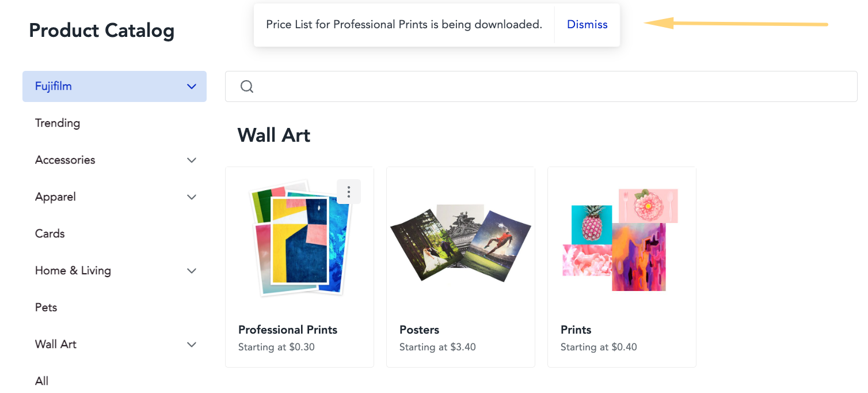Select Cards category in sidebar
The image size is (868, 393).
(x=50, y=234)
